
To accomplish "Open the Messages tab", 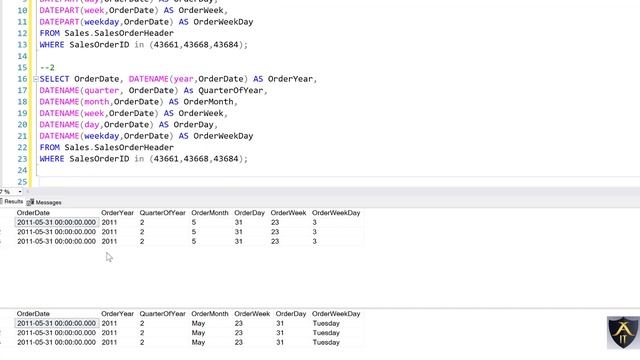I will pyautogui.click(x=44, y=202).
